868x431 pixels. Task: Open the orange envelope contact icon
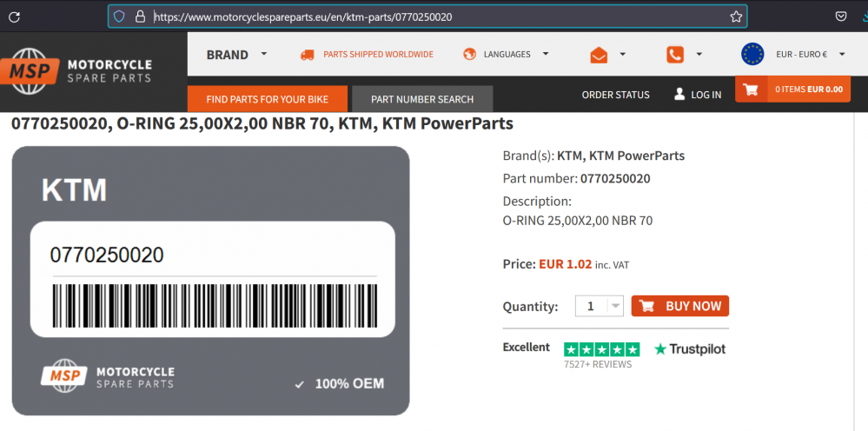[x=599, y=55]
